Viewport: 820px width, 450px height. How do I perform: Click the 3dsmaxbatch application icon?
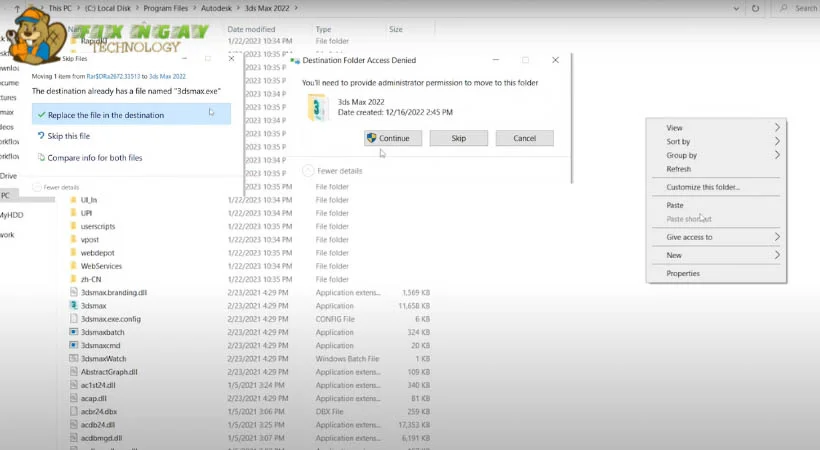(x=73, y=332)
